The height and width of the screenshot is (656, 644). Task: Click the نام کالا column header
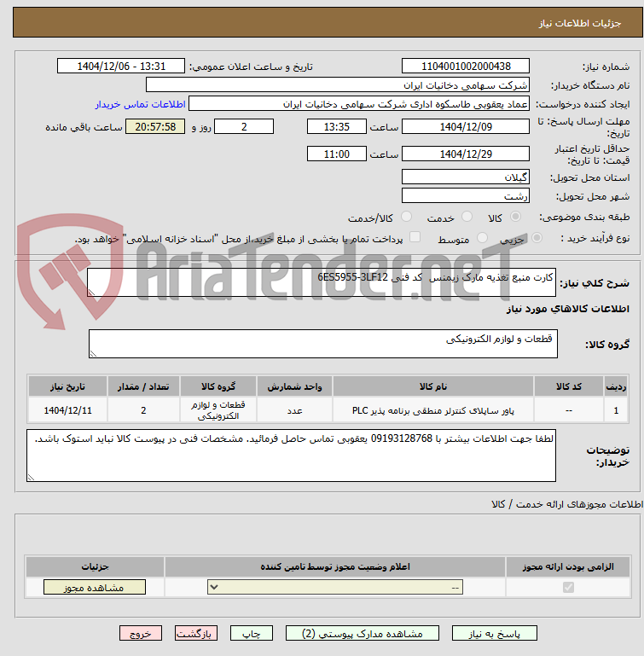pyautogui.click(x=433, y=386)
